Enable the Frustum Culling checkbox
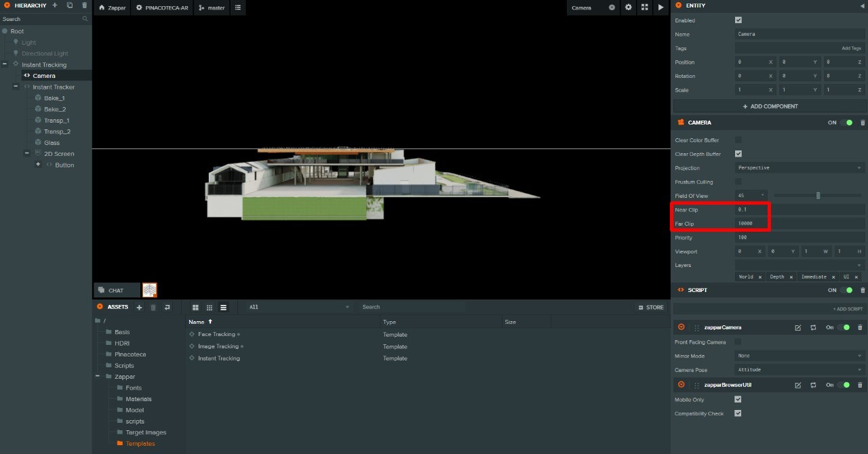868x454 pixels. pyautogui.click(x=738, y=182)
